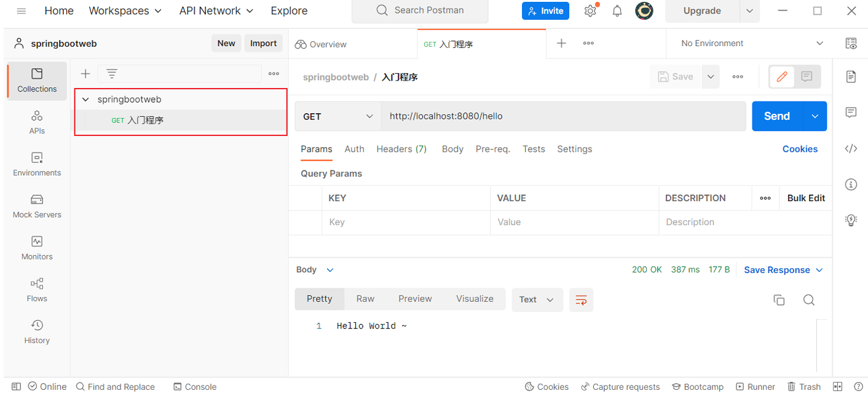Open help icon in status bar
Viewport: 868px width, 396px height.
point(858,387)
